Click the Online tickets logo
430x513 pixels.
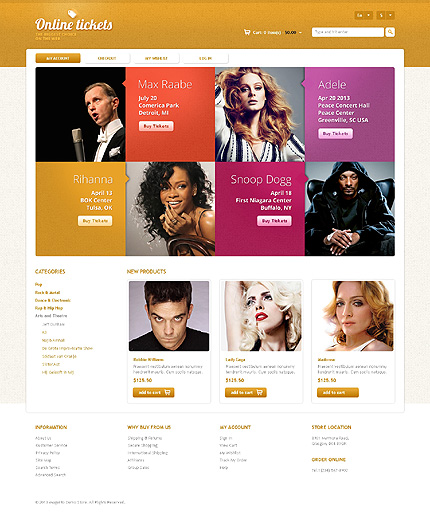pos(74,24)
